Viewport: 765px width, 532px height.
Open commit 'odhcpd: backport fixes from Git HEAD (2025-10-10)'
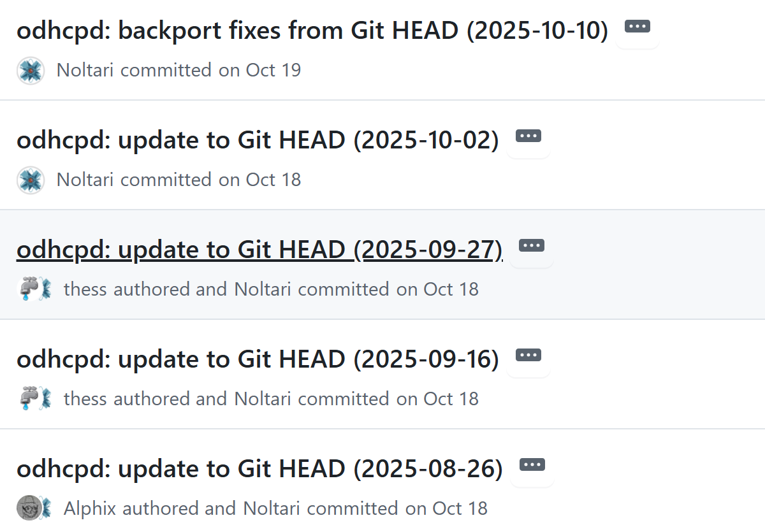click(x=312, y=30)
